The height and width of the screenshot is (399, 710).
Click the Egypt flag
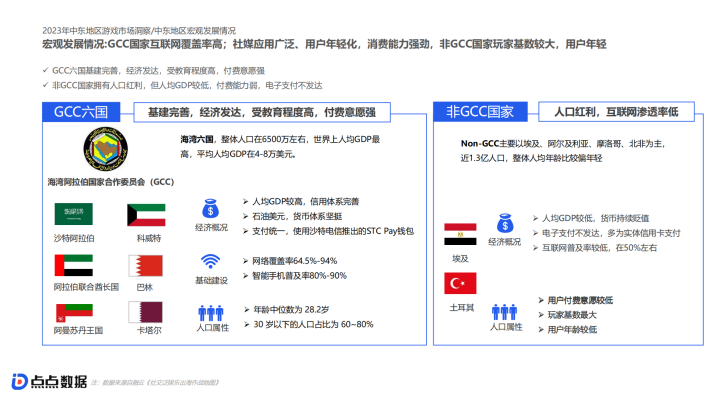[x=460, y=234]
